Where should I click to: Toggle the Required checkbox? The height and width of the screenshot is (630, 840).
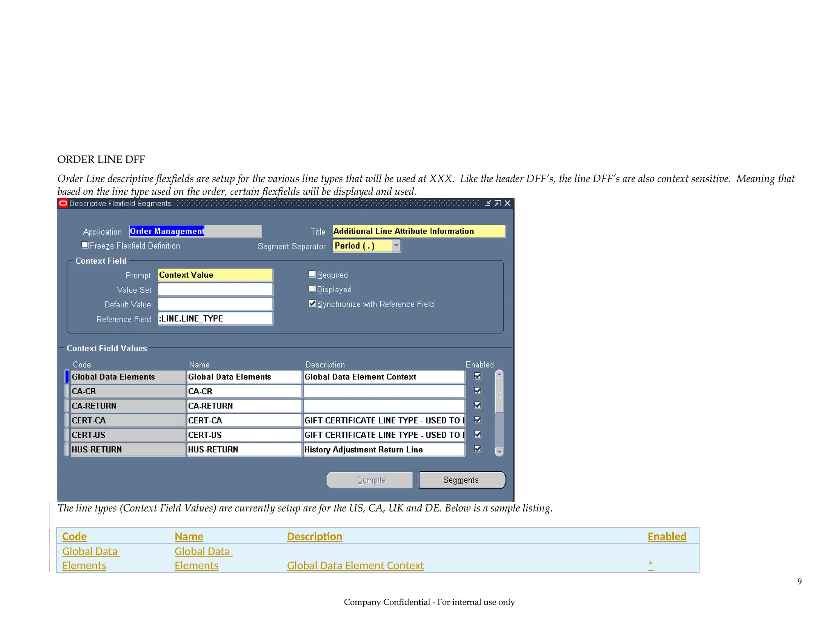pyautogui.click(x=312, y=274)
